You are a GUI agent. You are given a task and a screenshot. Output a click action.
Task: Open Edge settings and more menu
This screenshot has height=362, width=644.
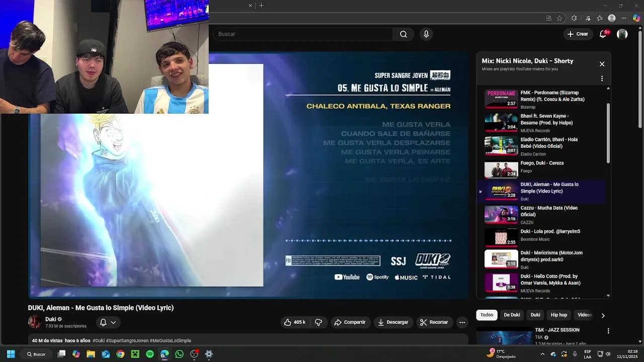(624, 18)
